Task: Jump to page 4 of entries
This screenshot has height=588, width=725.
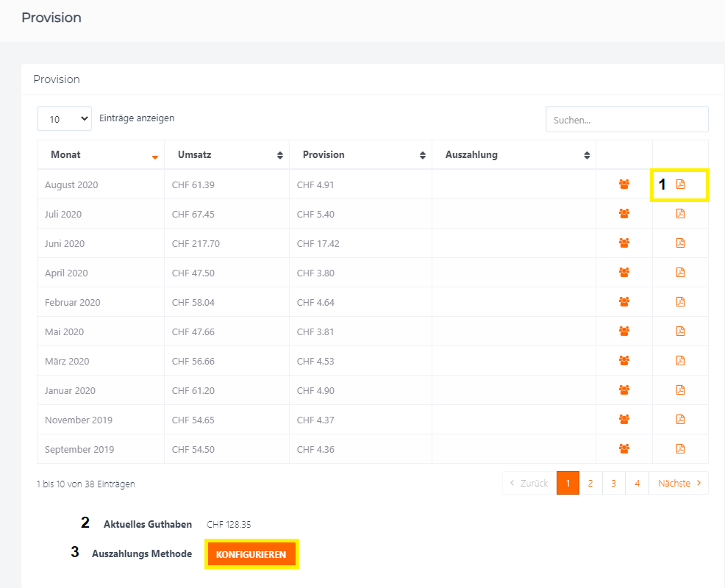Action: pos(637,483)
